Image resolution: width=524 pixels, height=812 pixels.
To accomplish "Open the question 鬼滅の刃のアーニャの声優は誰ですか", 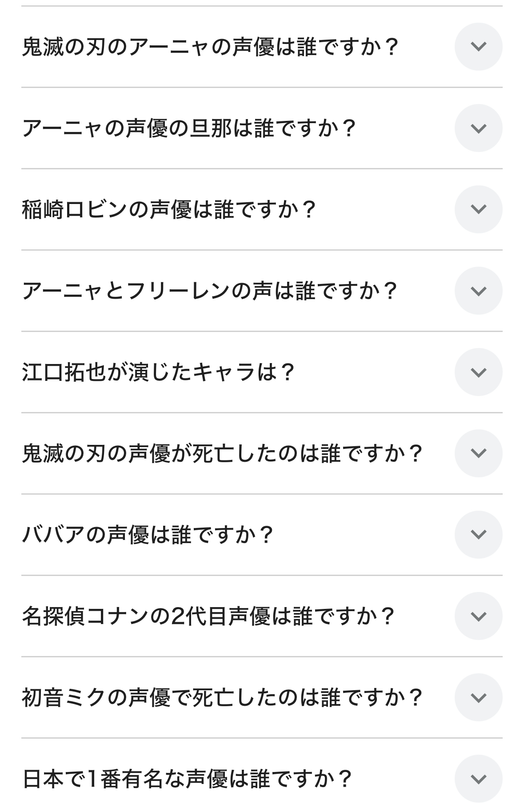I will click(x=210, y=47).
